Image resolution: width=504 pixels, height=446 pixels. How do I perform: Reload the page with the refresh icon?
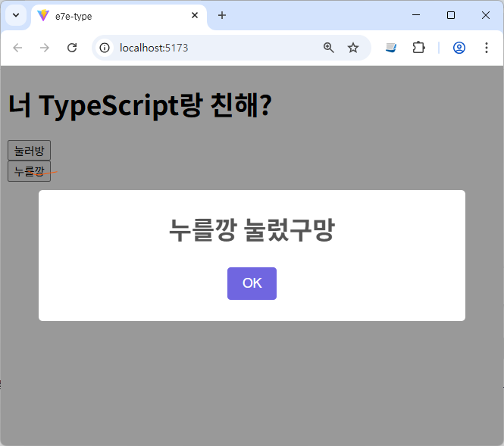pyautogui.click(x=72, y=48)
